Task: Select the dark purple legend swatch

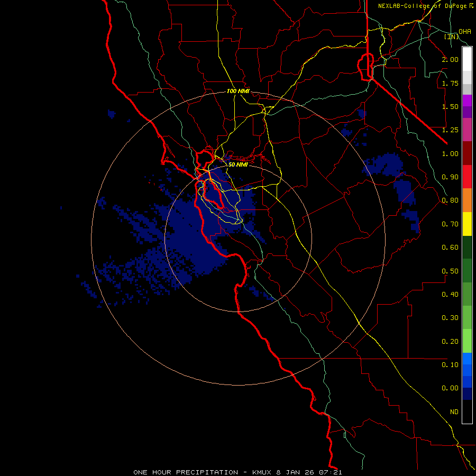Action: click(x=467, y=112)
